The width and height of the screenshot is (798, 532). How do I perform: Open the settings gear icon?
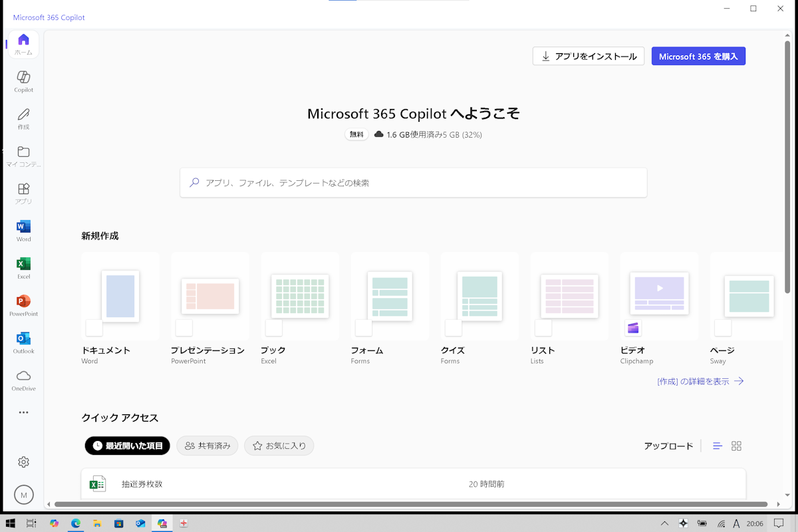point(23,462)
